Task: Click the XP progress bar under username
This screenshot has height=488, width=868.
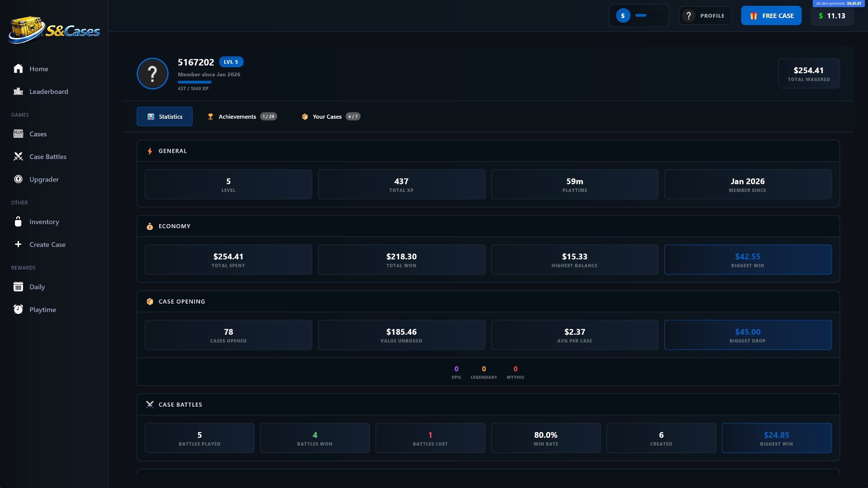Action: 194,82
